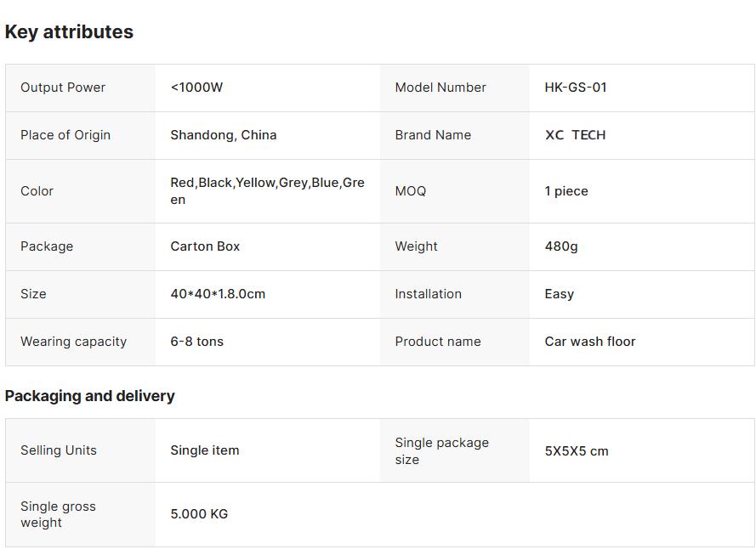Click the Packaging and delivery heading
The width and height of the screenshot is (756, 549).
coord(89,396)
